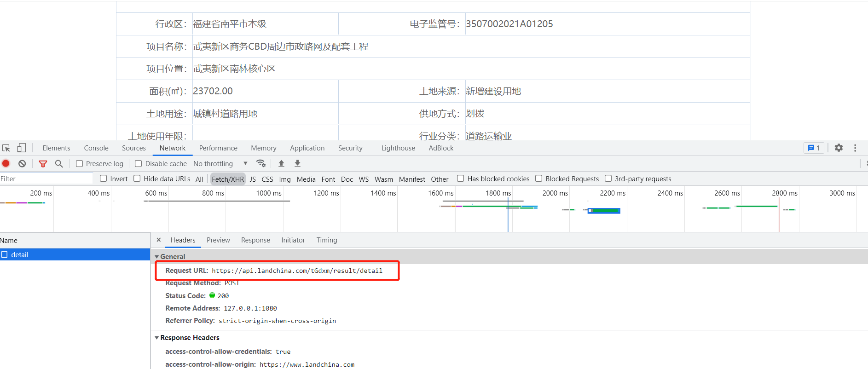Tick the 3rd-party requests checkbox
The height and width of the screenshot is (369, 868).
tap(608, 179)
